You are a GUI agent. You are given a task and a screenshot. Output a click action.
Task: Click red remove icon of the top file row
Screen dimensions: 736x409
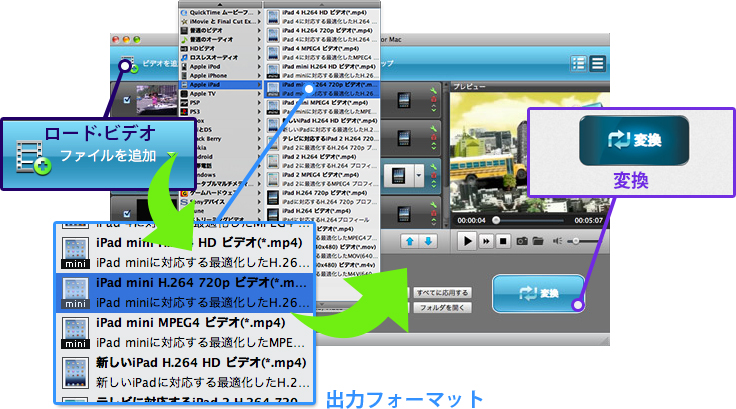click(x=433, y=100)
